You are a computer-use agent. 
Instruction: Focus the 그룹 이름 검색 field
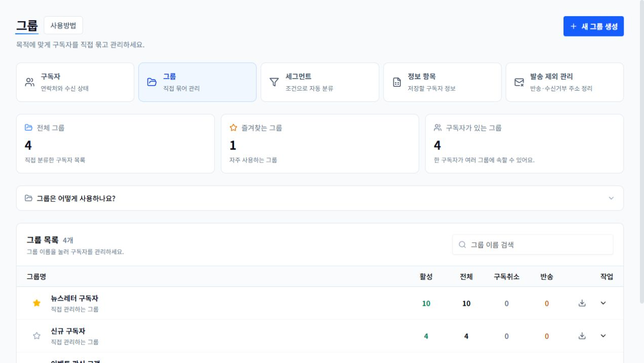533,244
